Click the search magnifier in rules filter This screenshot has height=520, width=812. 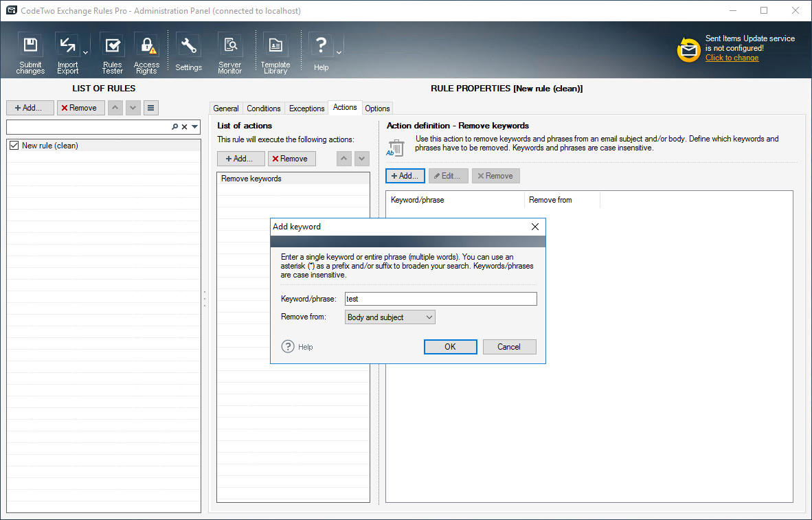tap(175, 127)
